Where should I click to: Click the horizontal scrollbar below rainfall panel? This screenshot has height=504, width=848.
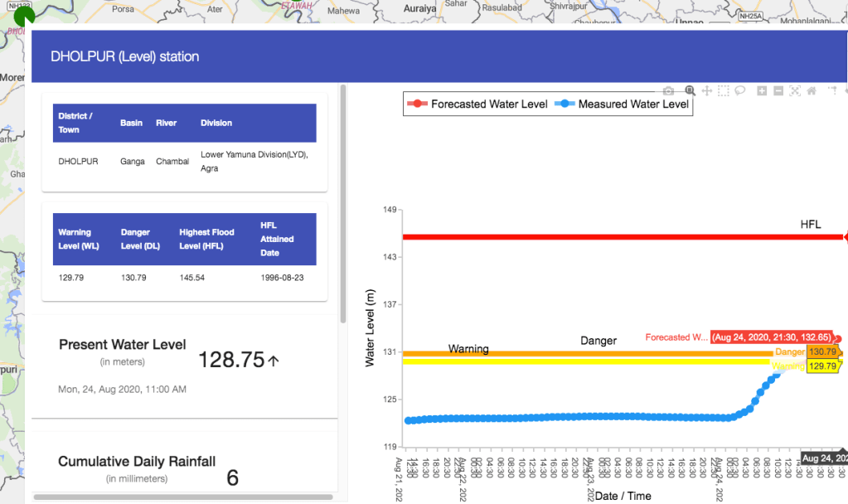pos(182,497)
